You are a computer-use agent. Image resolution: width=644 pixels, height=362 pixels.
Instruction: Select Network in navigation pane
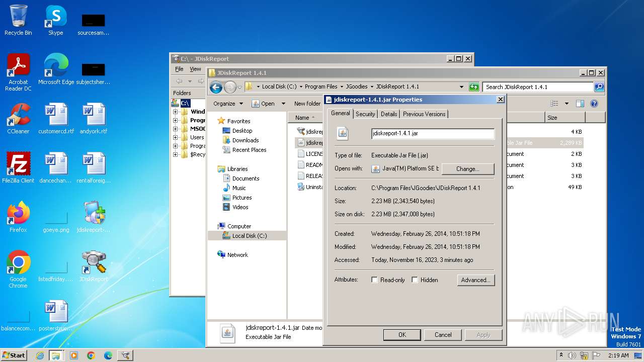point(237,255)
